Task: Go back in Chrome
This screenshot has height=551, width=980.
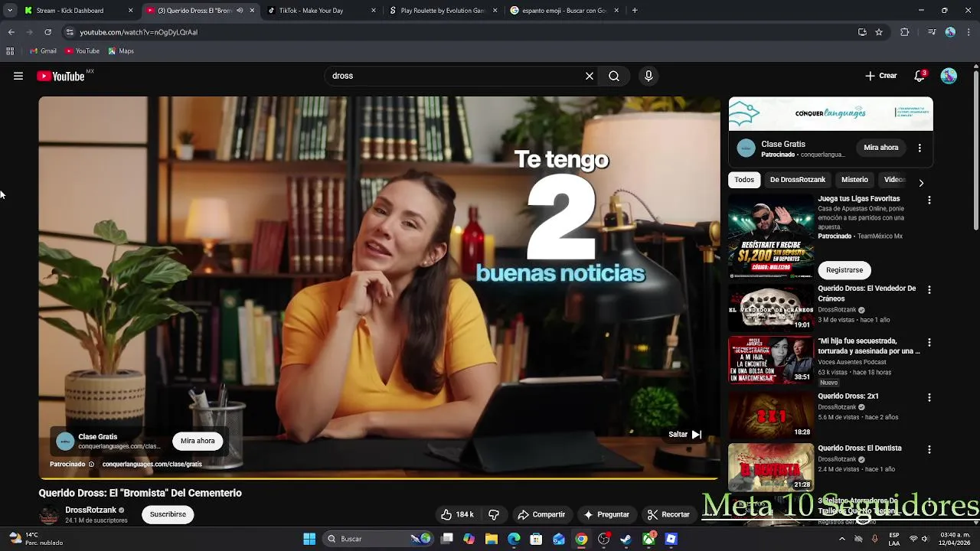Action: [x=11, y=32]
